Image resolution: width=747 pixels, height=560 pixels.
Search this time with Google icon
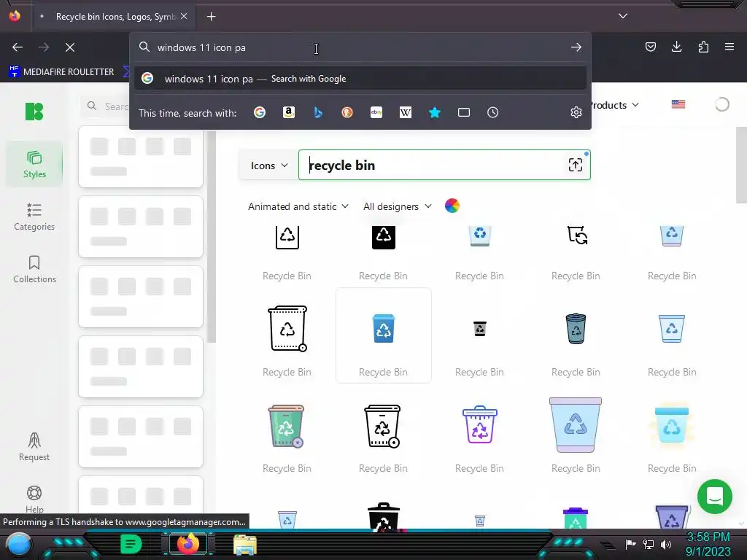[260, 112]
